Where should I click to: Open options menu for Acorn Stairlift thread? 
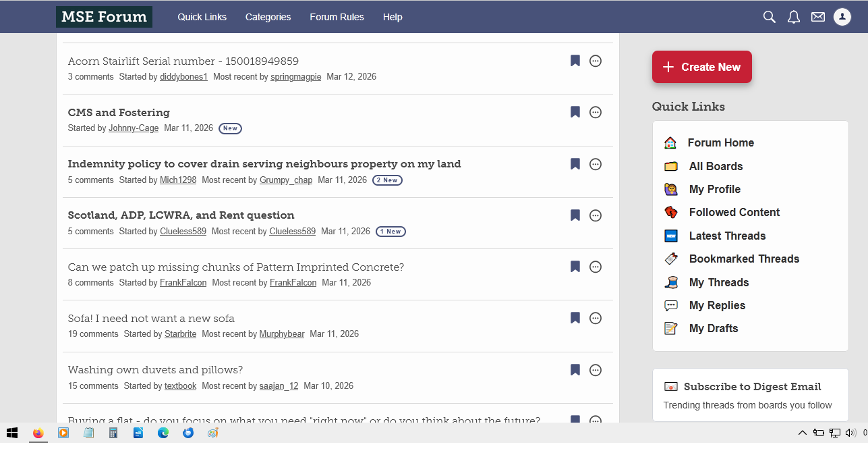click(x=596, y=61)
